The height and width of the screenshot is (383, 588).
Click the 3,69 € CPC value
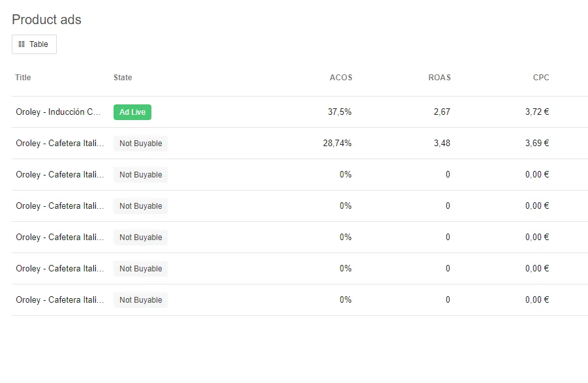click(x=537, y=143)
